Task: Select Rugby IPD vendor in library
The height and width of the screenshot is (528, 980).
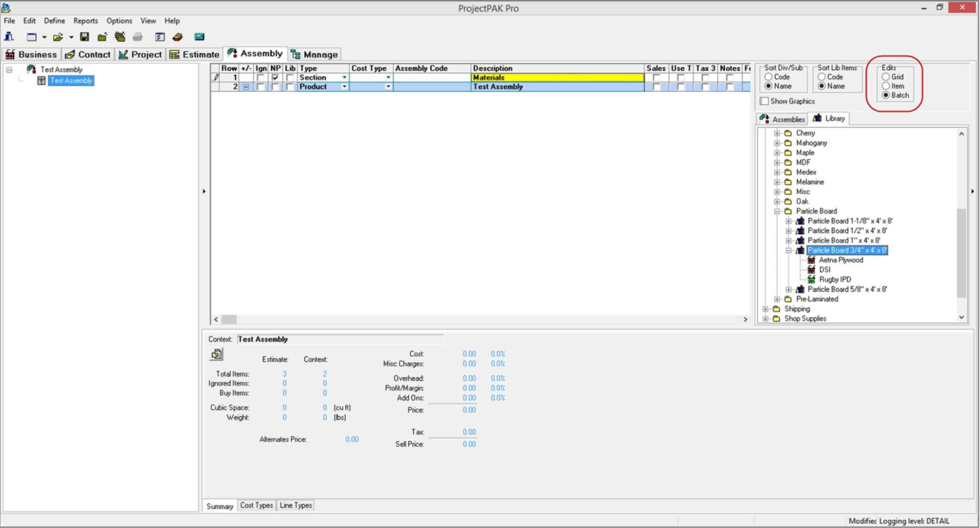Action: pyautogui.click(x=835, y=279)
